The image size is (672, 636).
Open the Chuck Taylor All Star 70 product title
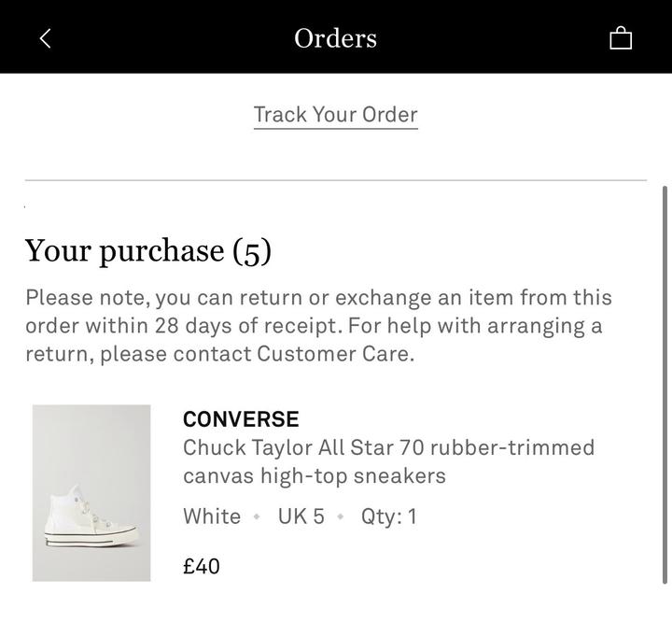[388, 461]
